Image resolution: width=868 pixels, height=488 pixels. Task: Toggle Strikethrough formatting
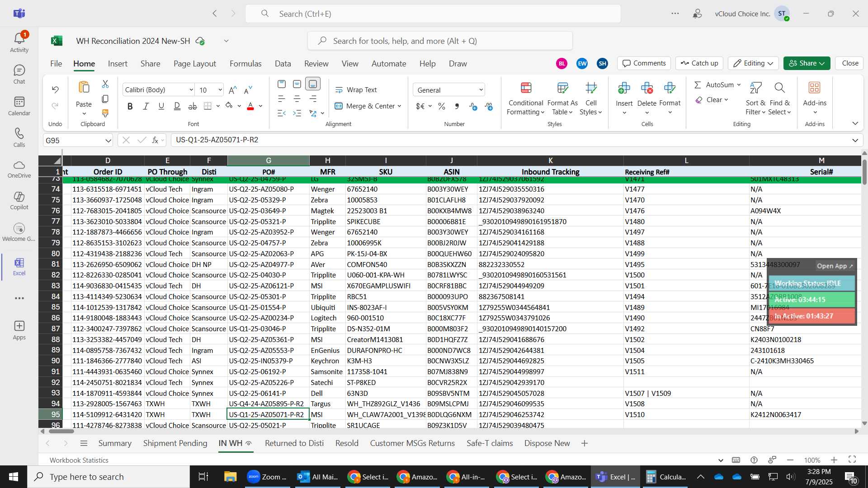coord(193,106)
